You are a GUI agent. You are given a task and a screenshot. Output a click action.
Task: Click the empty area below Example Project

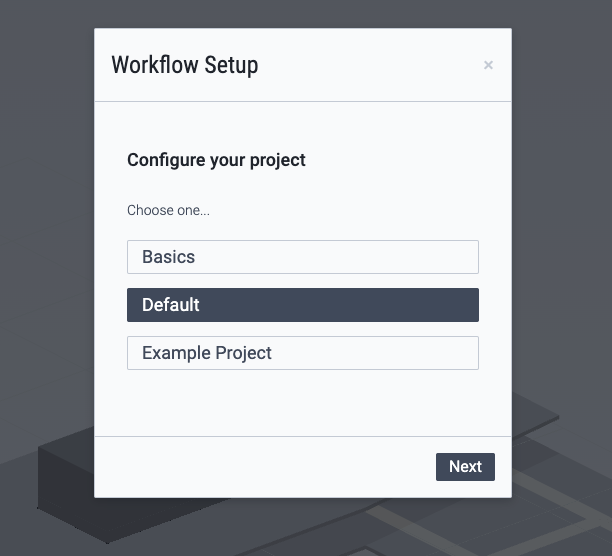pos(302,403)
